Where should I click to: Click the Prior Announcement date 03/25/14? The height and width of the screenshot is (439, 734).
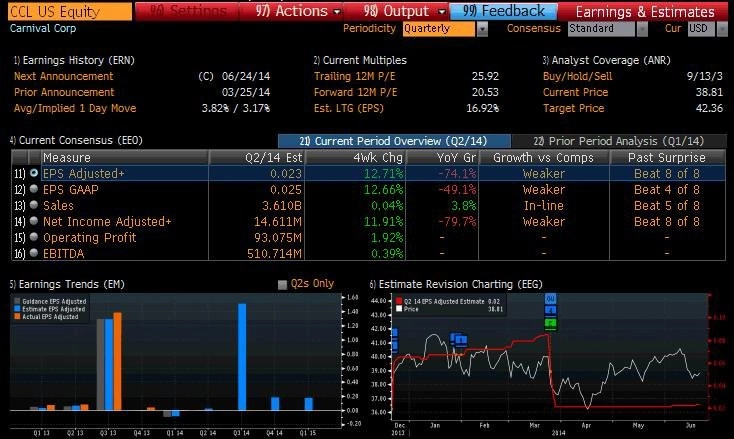pos(246,92)
